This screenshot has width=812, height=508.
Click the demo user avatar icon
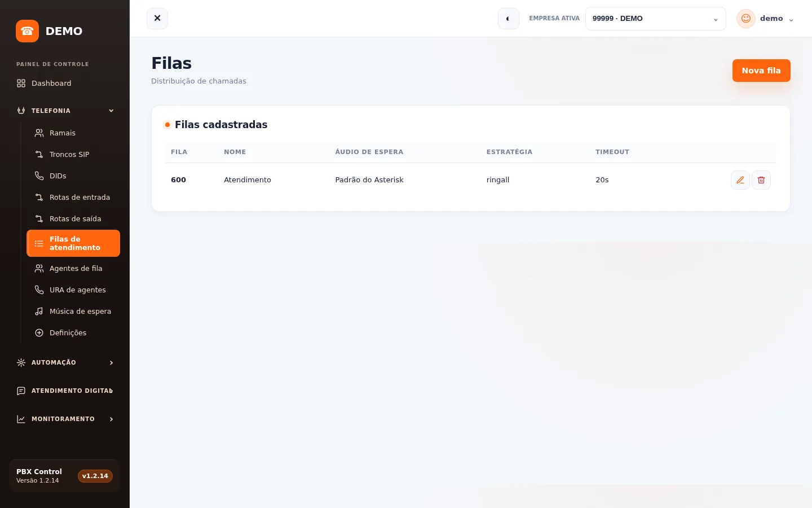click(x=745, y=19)
